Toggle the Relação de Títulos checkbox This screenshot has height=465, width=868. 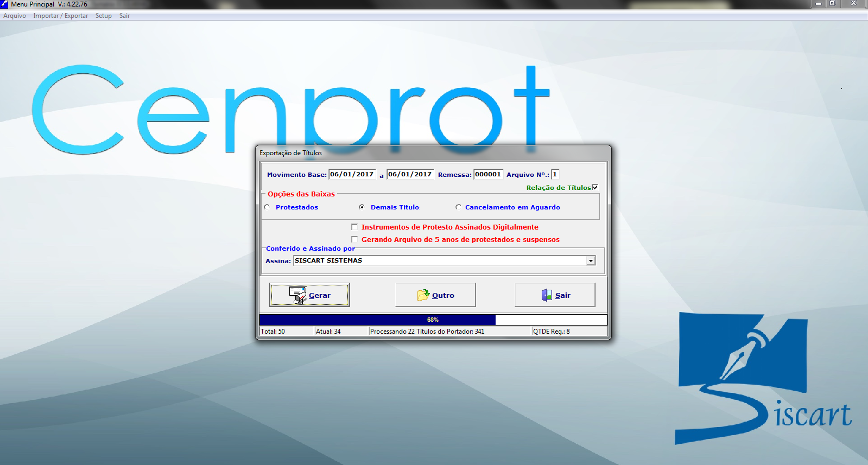(595, 187)
